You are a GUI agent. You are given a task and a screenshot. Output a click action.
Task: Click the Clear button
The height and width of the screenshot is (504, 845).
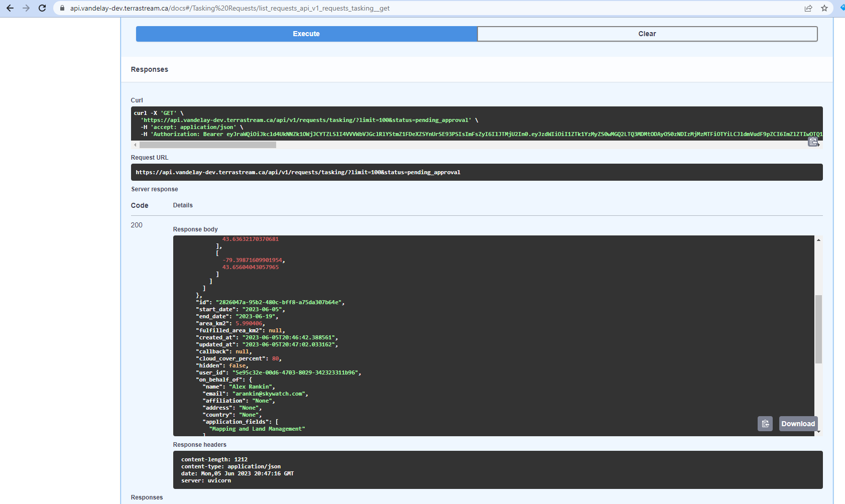coord(647,34)
